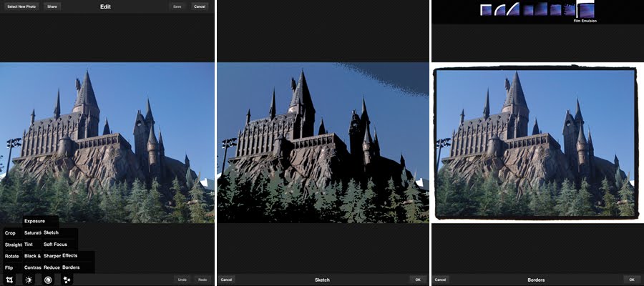644x286 pixels.
Task: Choose Crop from the popup menu
Action: point(10,233)
